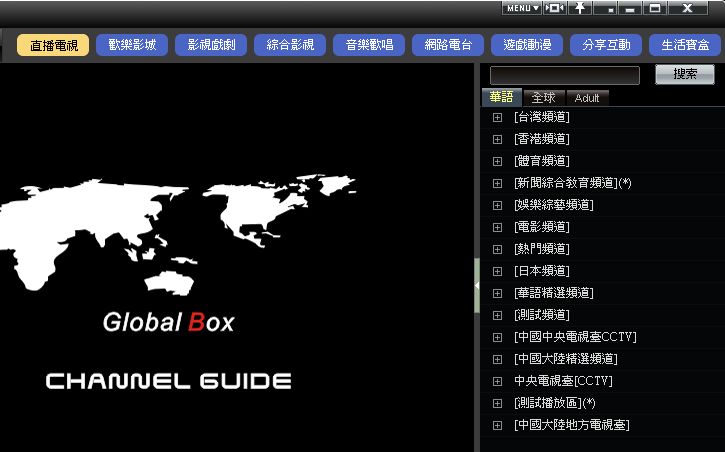This screenshot has height=452, width=725.
Task: Open the MENU dropdown in the title bar
Action: pyautogui.click(x=522, y=8)
